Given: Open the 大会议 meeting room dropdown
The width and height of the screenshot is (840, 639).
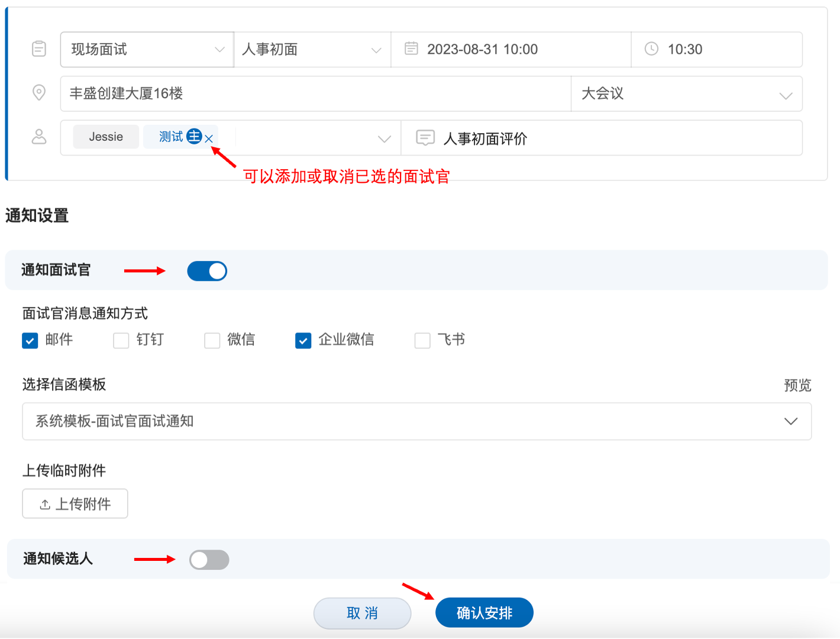Looking at the screenshot, I should [687, 93].
